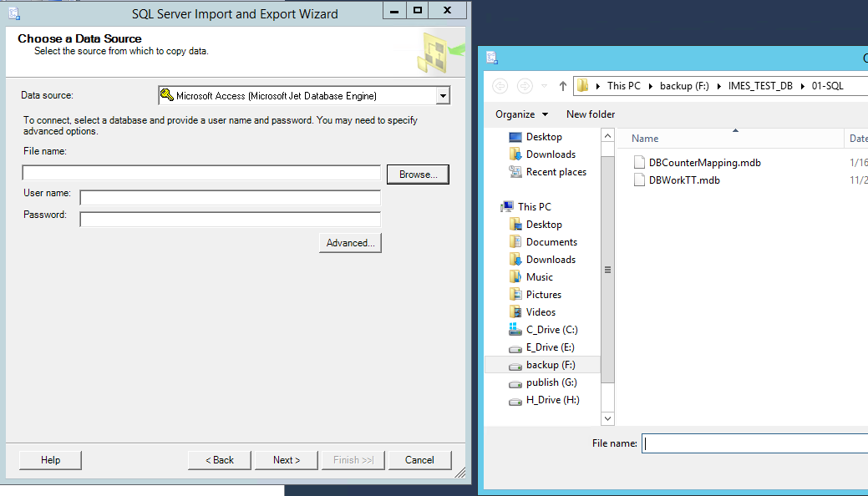The width and height of the screenshot is (868, 496).
Task: Select the backup (F:) drive
Action: point(551,365)
